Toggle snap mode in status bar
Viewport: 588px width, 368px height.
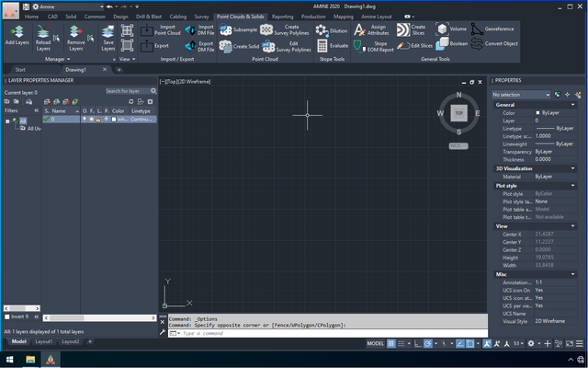click(401, 343)
